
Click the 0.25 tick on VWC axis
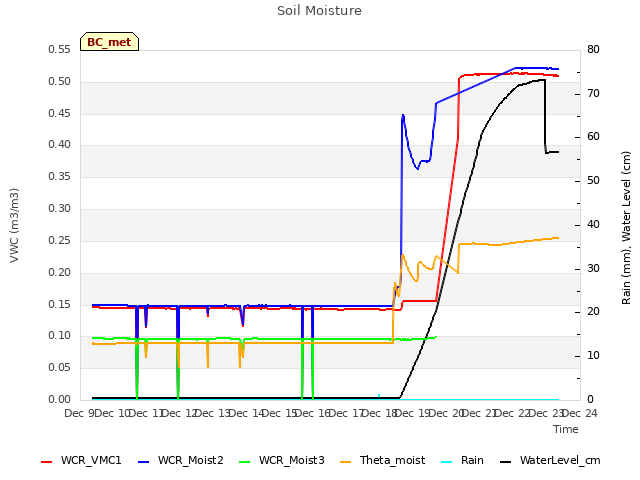pyautogui.click(x=60, y=240)
